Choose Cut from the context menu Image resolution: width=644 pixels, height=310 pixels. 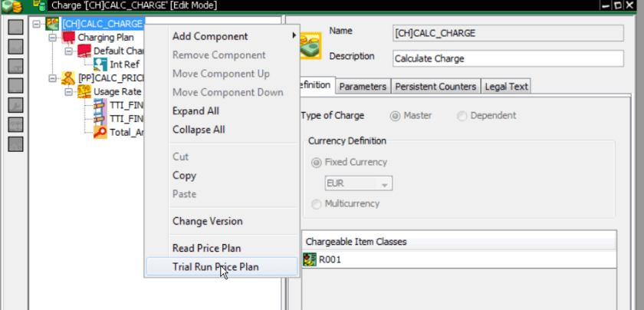pos(222,157)
